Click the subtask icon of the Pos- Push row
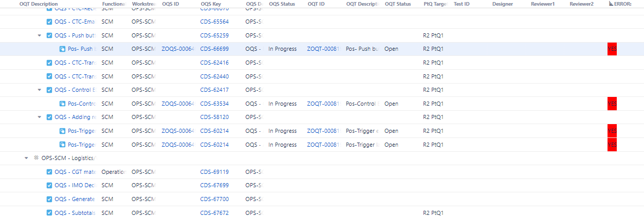This screenshot has height=219, width=644. 62,49
